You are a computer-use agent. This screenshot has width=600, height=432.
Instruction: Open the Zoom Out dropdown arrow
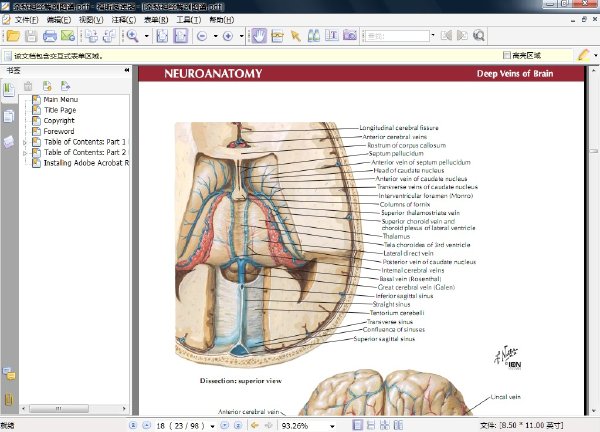click(x=215, y=36)
